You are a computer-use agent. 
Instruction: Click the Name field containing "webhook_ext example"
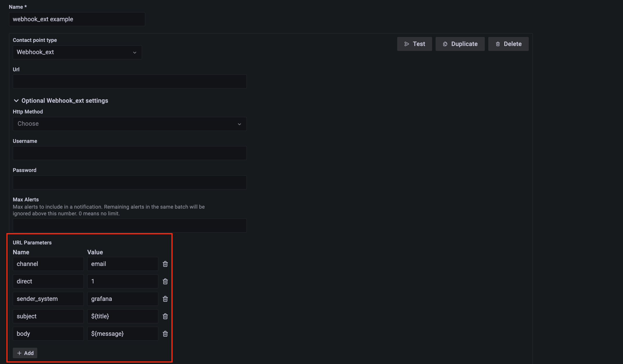(x=77, y=19)
